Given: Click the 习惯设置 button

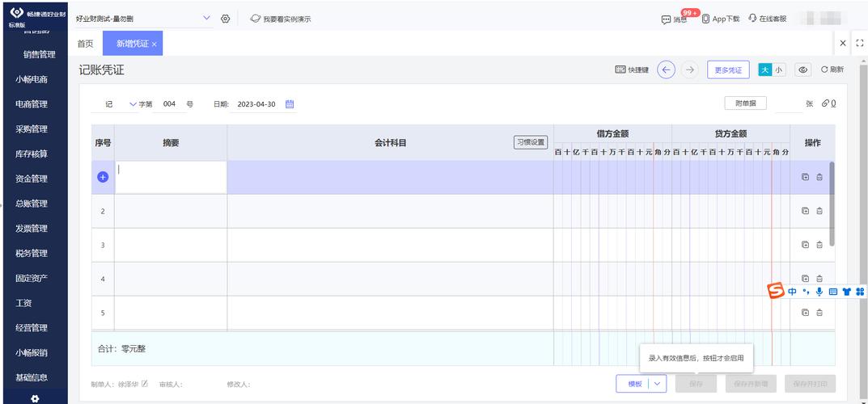Looking at the screenshot, I should point(531,142).
